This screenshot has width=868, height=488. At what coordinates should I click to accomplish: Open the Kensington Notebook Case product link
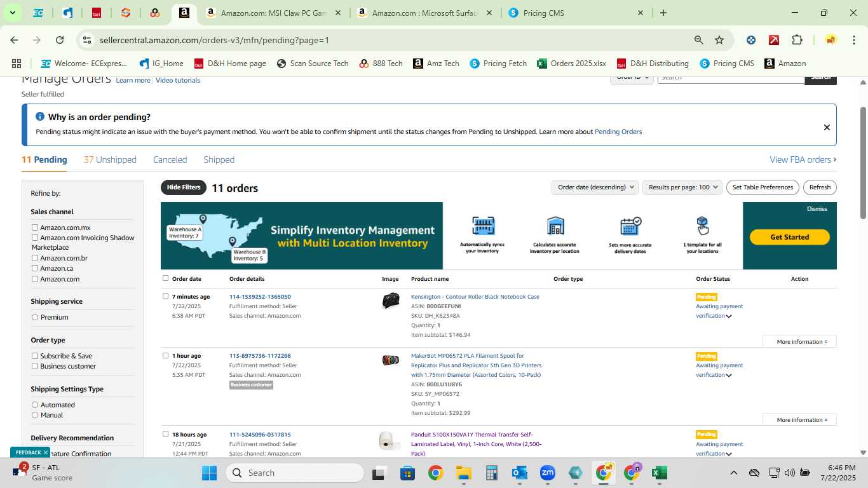pyautogui.click(x=475, y=297)
